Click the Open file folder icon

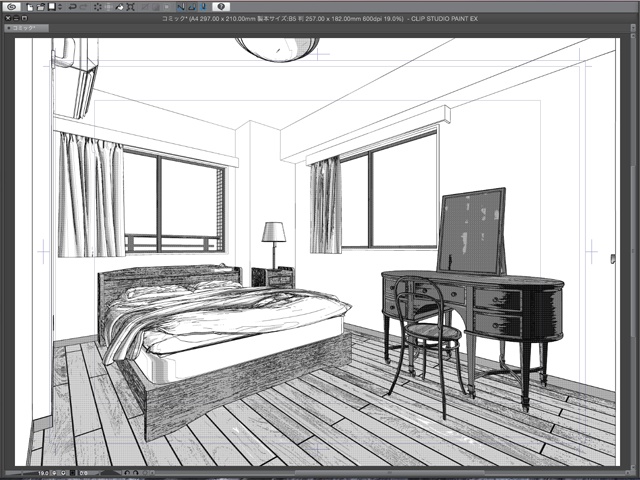41,7
